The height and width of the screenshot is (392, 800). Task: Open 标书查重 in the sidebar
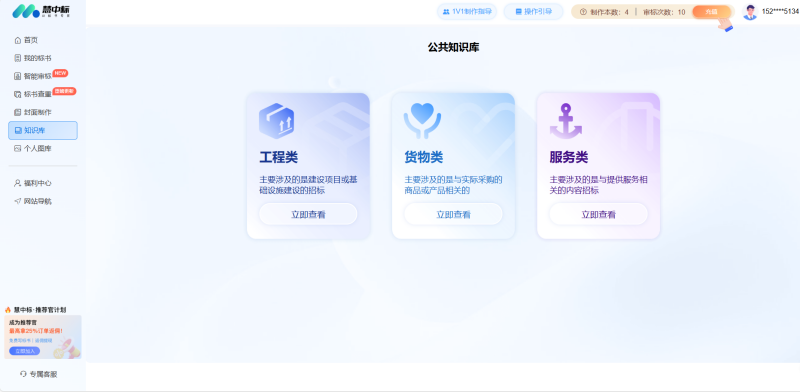click(x=38, y=94)
